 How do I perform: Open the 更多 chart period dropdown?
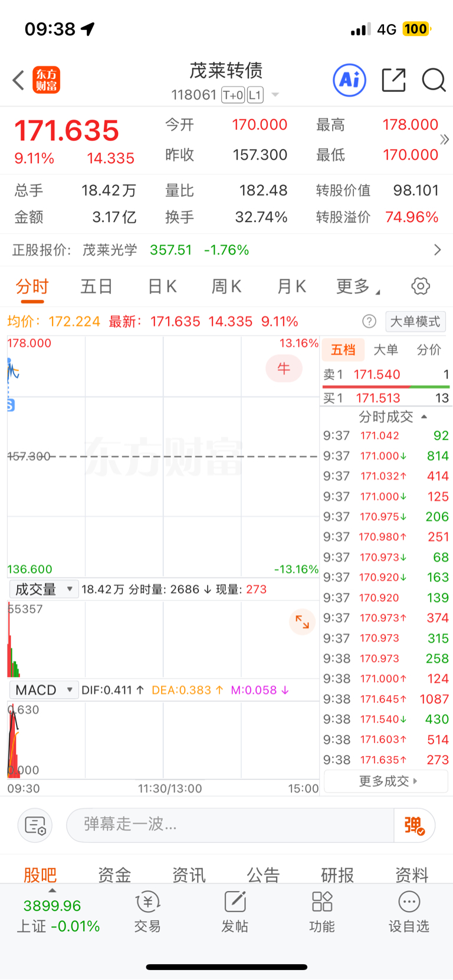[x=358, y=287]
